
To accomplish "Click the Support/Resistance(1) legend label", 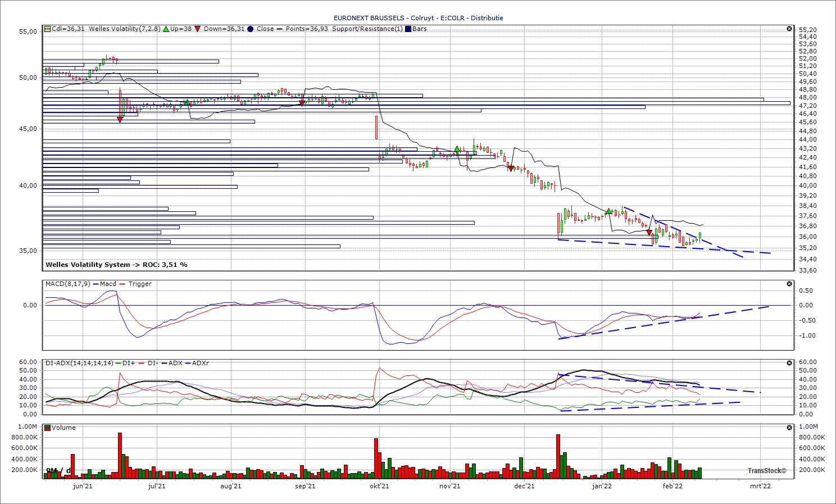I will 367,29.
